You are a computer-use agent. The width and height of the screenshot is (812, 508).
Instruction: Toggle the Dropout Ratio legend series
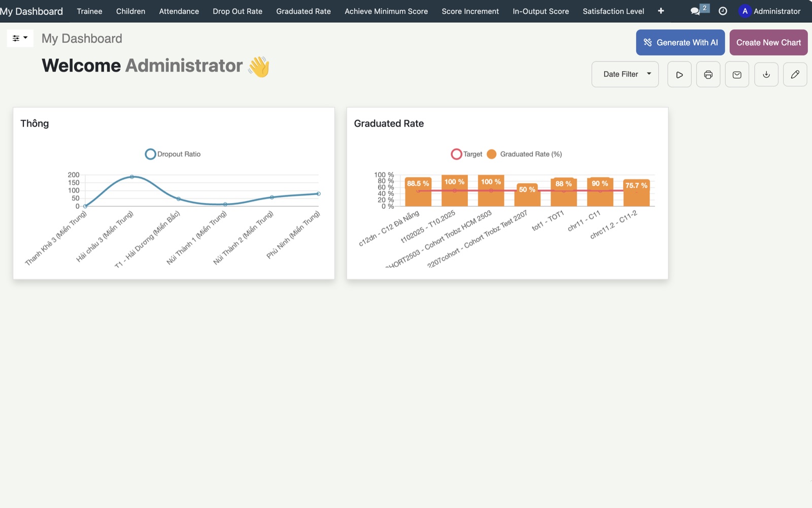pyautogui.click(x=173, y=154)
